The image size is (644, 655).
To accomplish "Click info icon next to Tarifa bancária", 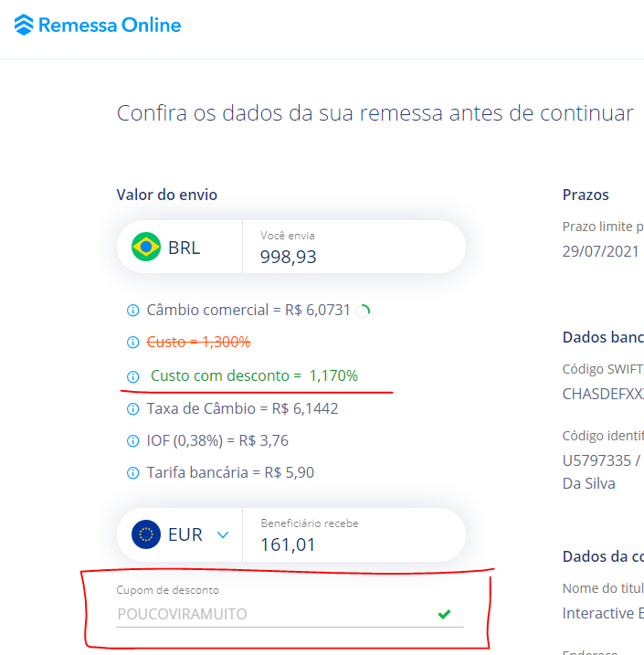I will click(x=132, y=473).
